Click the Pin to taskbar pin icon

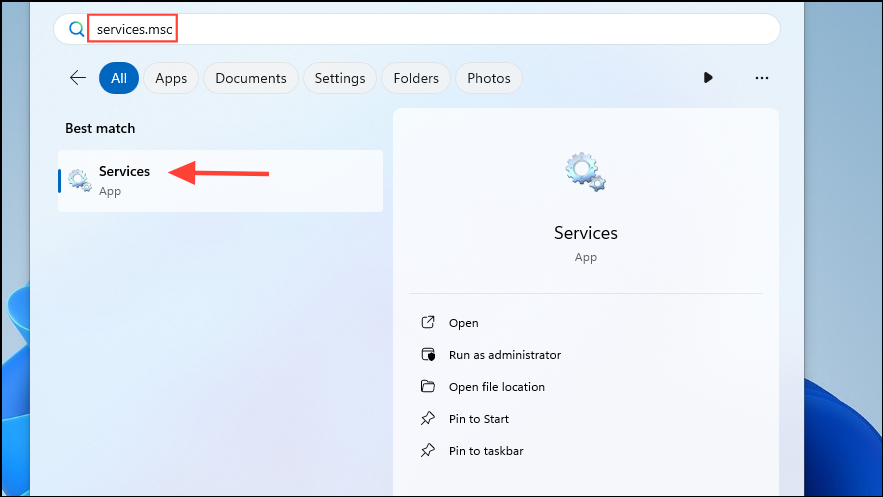click(x=428, y=450)
